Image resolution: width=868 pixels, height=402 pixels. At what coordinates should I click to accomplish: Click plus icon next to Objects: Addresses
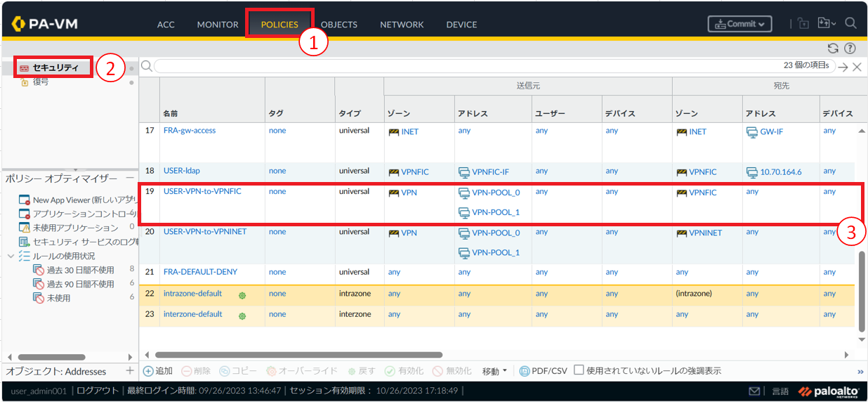point(129,370)
